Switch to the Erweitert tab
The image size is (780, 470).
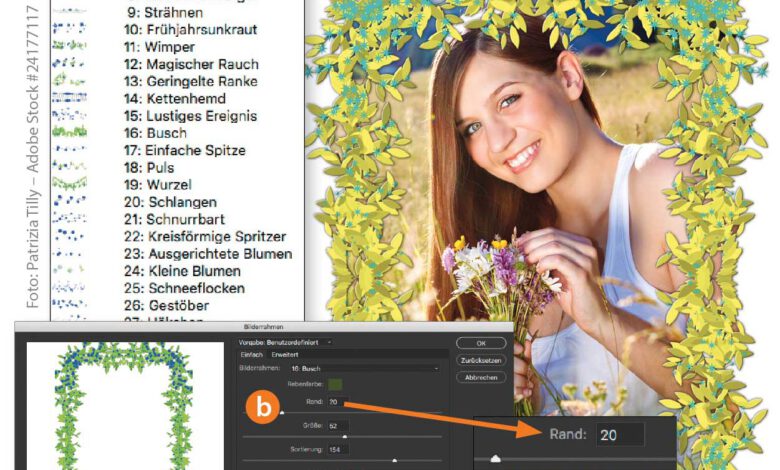coord(285,355)
